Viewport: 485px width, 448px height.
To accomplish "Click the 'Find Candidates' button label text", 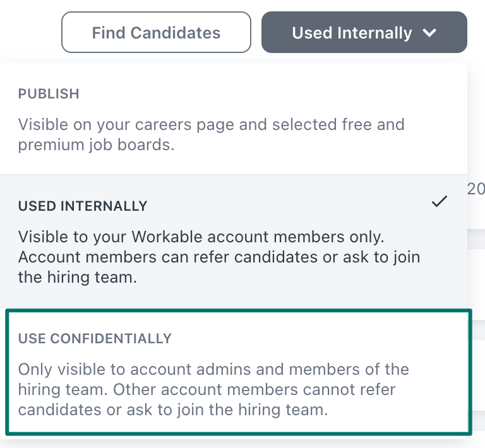I will pyautogui.click(x=156, y=33).
